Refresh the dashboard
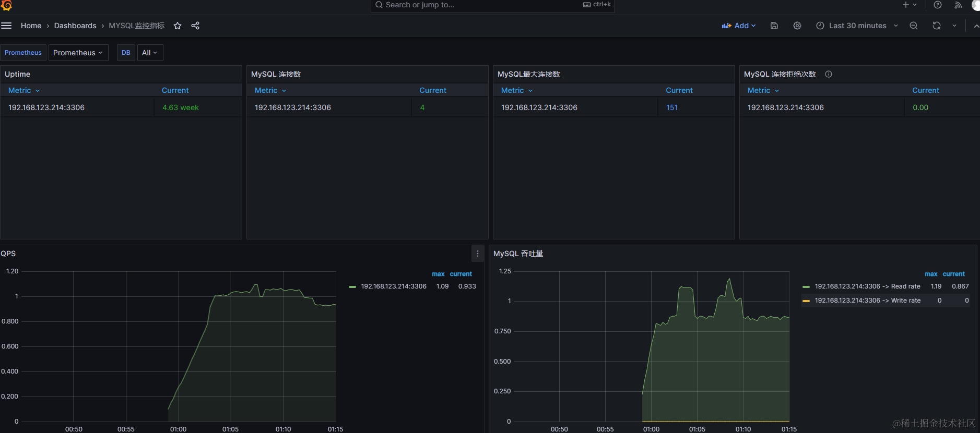Viewport: 980px width, 433px height. click(937, 26)
